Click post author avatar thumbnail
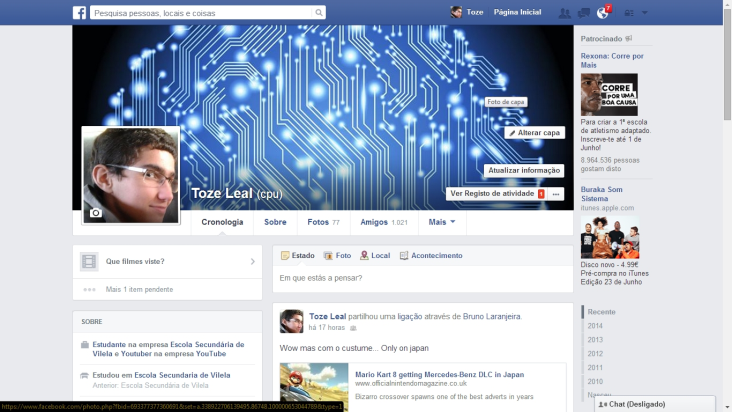The width and height of the screenshot is (732, 412). pos(291,321)
